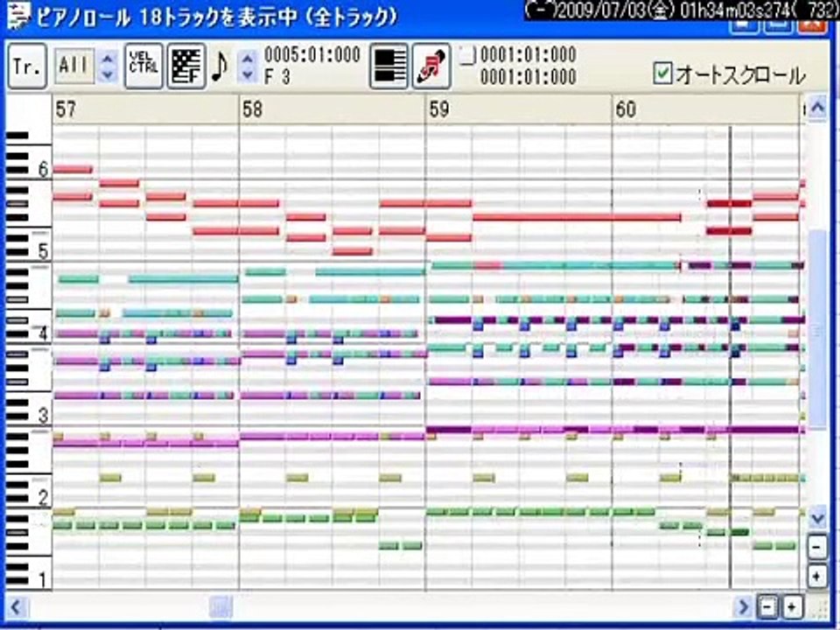840x630 pixels.
Task: Increase track number with up arrow
Action: (x=108, y=58)
